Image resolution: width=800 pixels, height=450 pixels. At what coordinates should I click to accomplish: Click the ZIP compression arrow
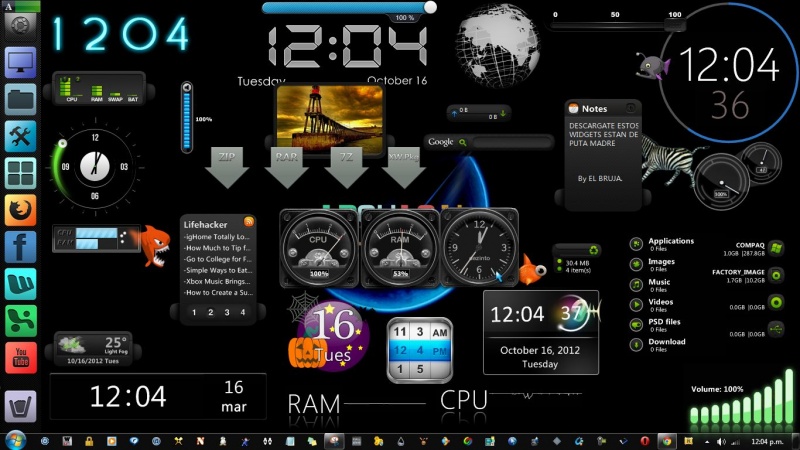(227, 168)
